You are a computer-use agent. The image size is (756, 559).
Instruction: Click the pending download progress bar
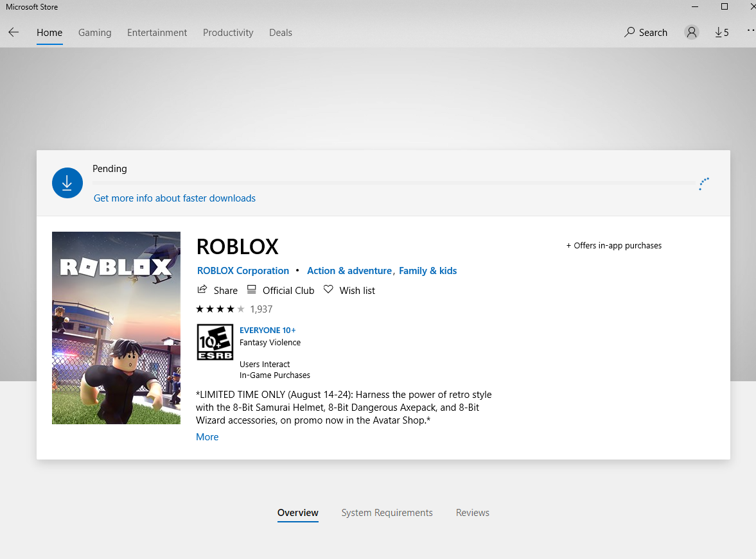click(x=394, y=183)
